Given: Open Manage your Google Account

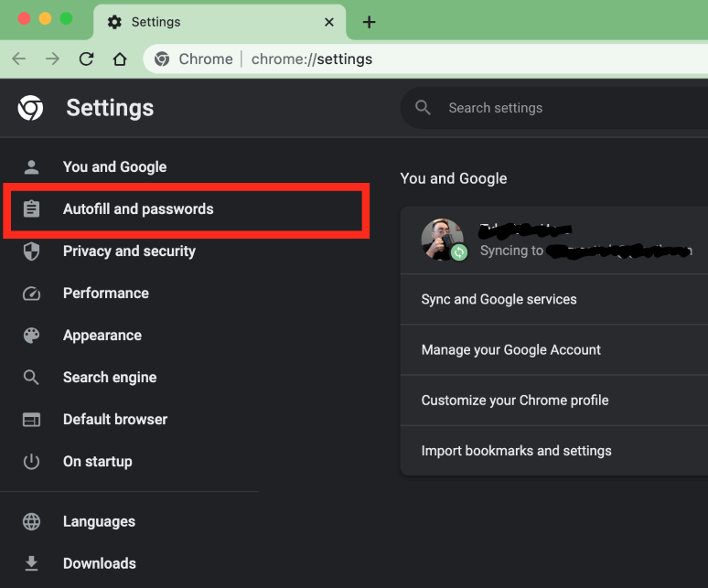Looking at the screenshot, I should pyautogui.click(x=554, y=349).
